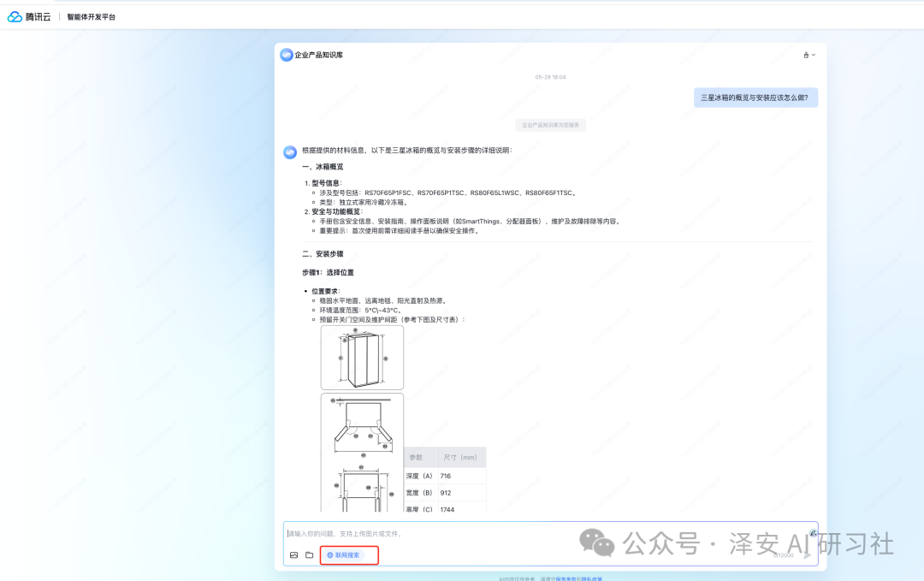Click the 参数 table header cell
Viewport: 924px width, 581px height.
[x=421, y=457]
